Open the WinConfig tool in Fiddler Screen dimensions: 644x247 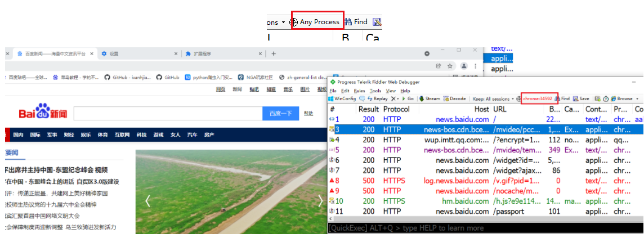(342, 99)
